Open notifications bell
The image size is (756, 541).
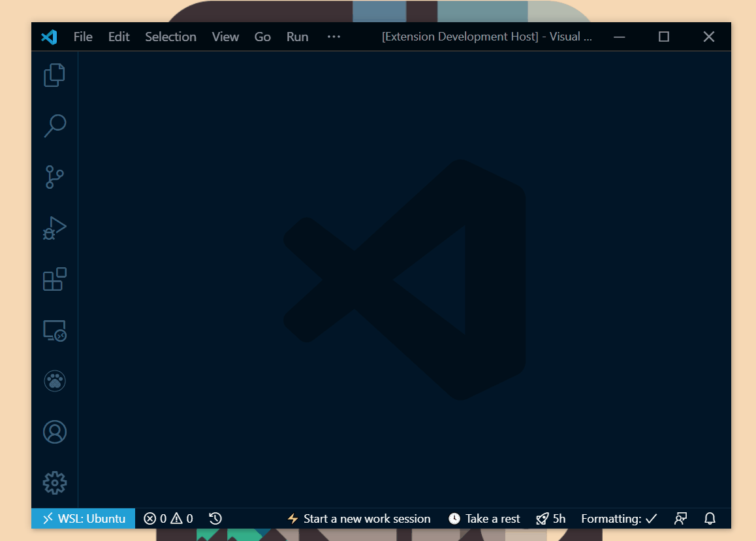[x=710, y=518]
